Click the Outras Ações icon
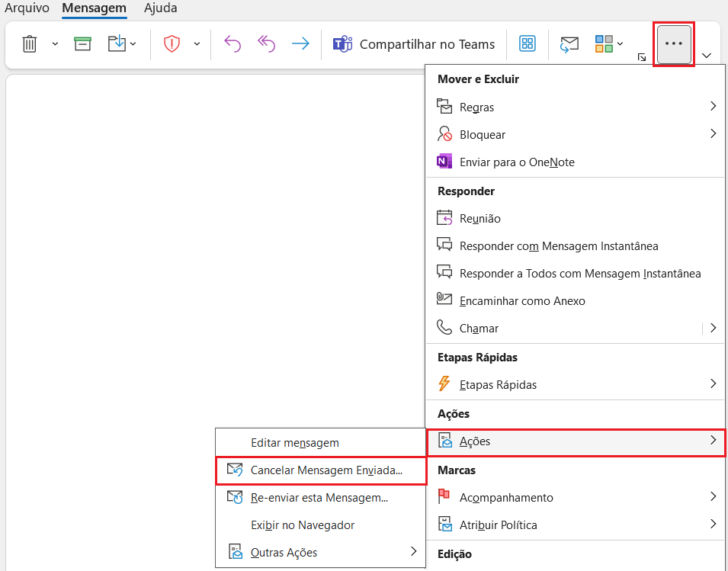The height and width of the screenshot is (571, 728). coord(236,551)
